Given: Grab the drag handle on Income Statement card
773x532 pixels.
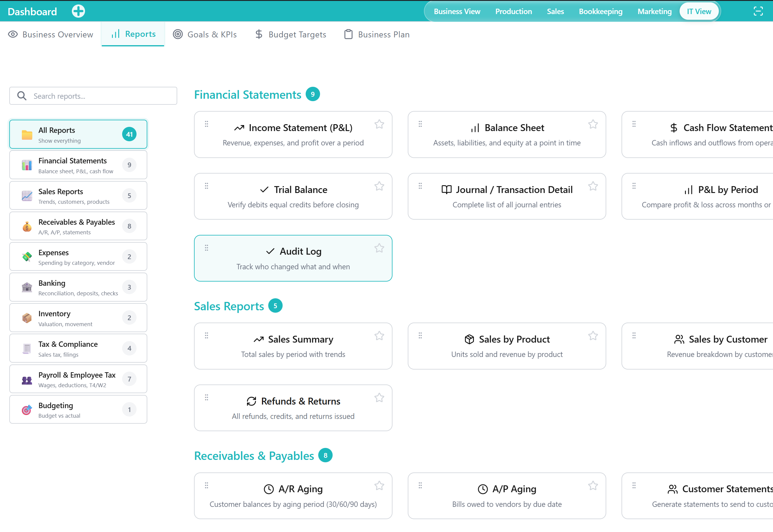Looking at the screenshot, I should click(x=206, y=124).
